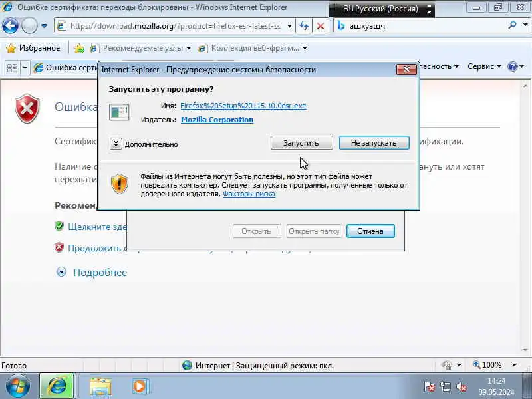Viewport: 532px width, 399px height.
Task: Click the Подробнее text link
Action: click(100, 273)
